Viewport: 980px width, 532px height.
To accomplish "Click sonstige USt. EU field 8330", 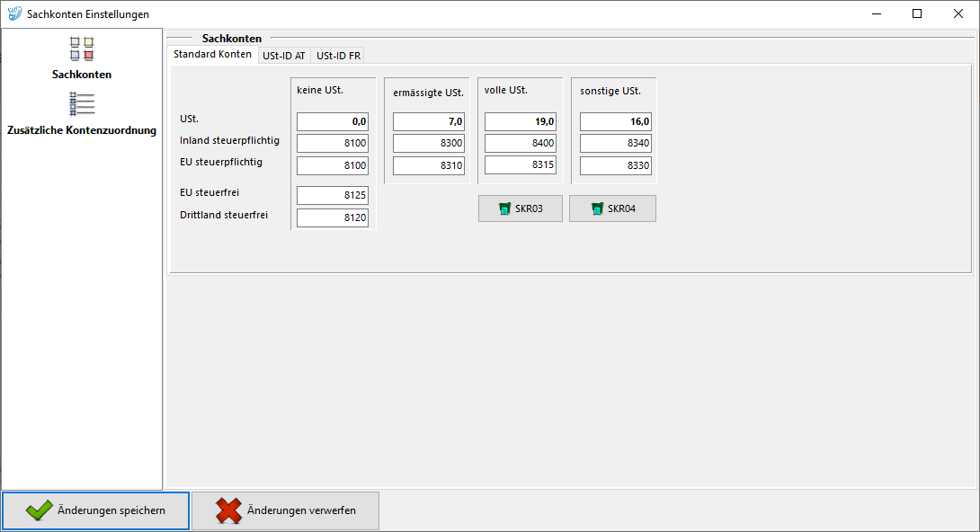I will [615, 165].
